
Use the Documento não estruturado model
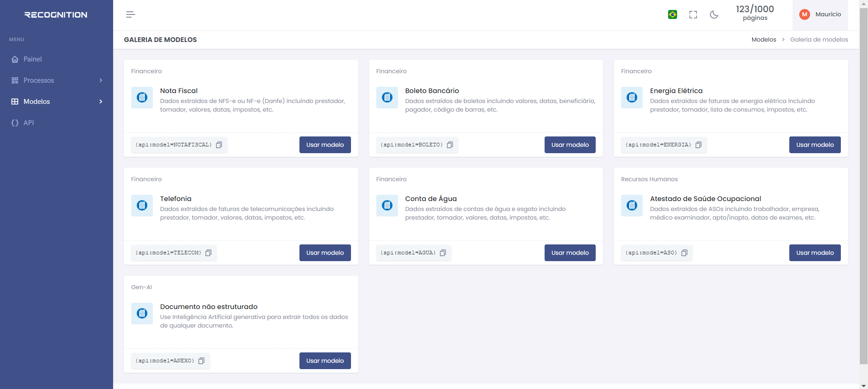coord(325,361)
